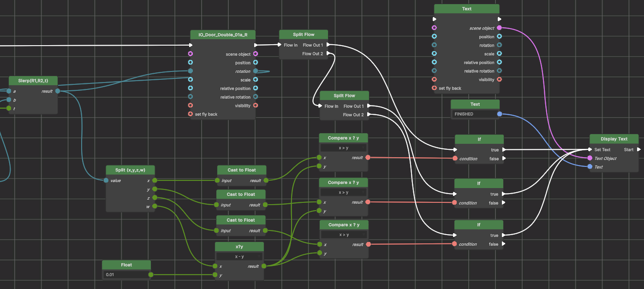
Task: Open the x > y dropdown on the top Compare node
Action: coord(344,147)
